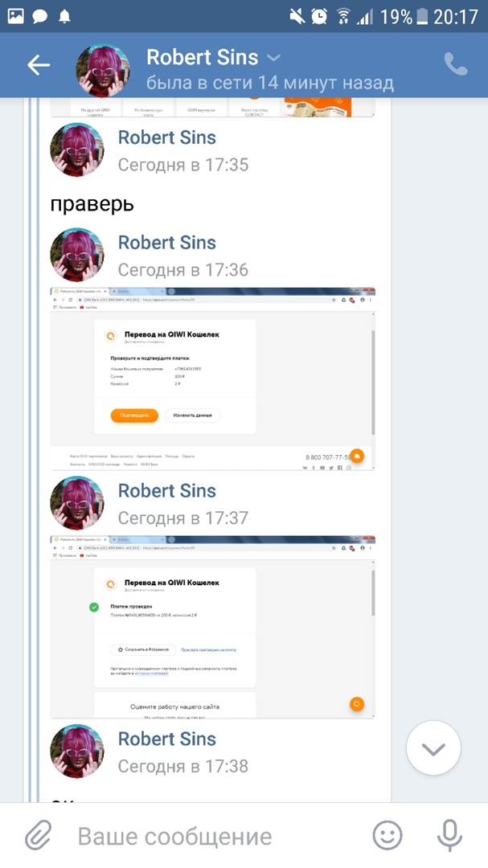Tap the microphone to record voice message
The width and height of the screenshot is (488, 868).
click(x=449, y=835)
